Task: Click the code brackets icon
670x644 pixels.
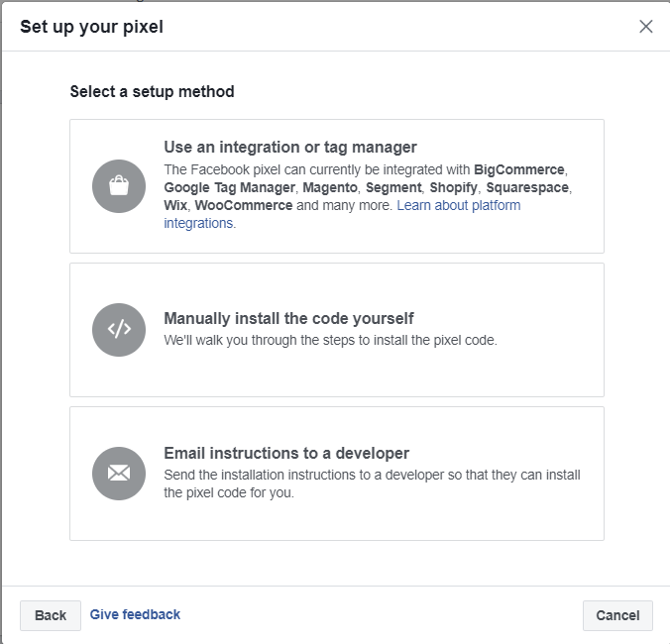Action: 119,330
